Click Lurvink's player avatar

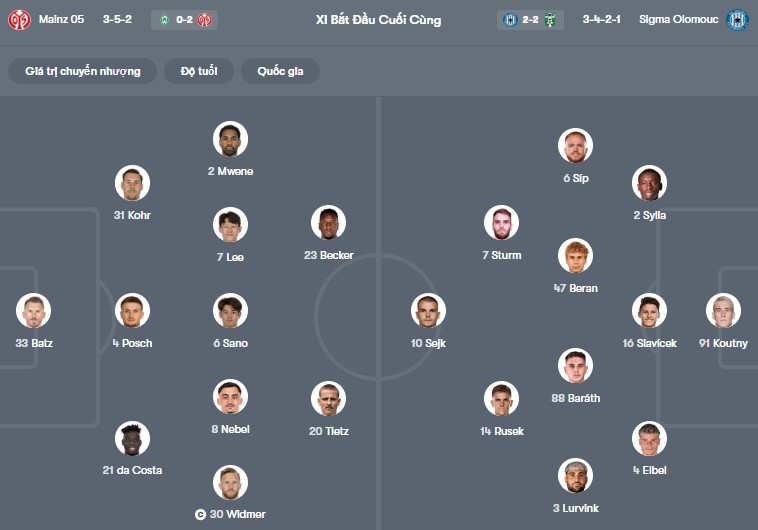tap(575, 476)
